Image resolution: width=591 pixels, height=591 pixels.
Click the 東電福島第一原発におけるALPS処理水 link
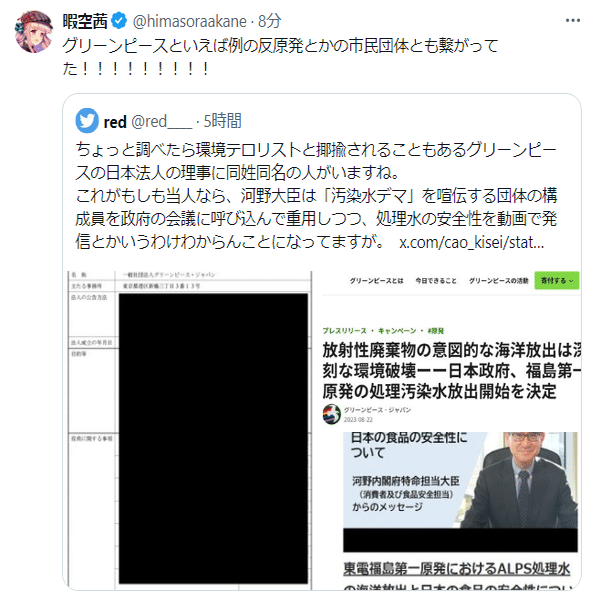(x=456, y=569)
